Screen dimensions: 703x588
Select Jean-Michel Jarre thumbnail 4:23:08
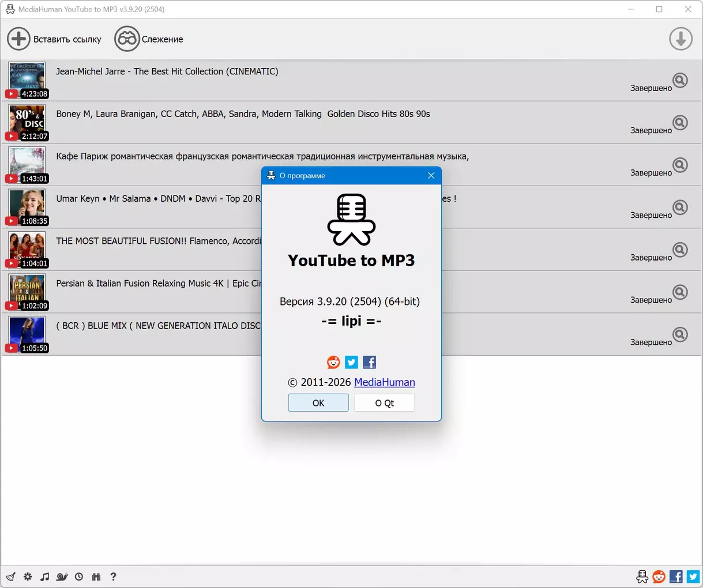(27, 80)
